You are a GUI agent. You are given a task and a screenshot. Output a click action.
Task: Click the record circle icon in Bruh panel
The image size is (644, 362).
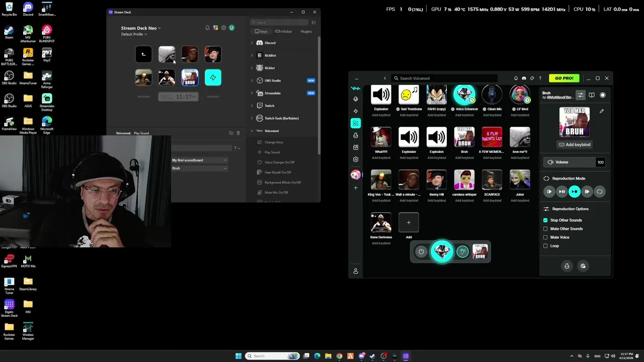(x=603, y=95)
